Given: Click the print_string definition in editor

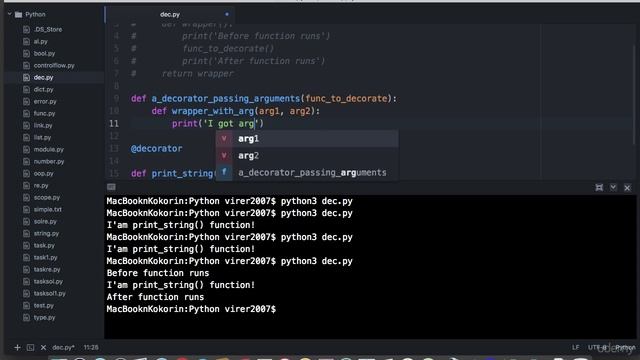Looking at the screenshot, I should [182, 173].
